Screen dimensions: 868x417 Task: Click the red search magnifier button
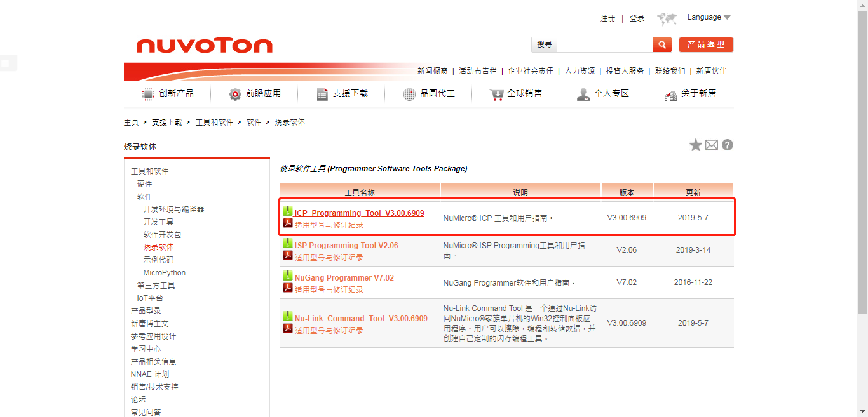[662, 44]
